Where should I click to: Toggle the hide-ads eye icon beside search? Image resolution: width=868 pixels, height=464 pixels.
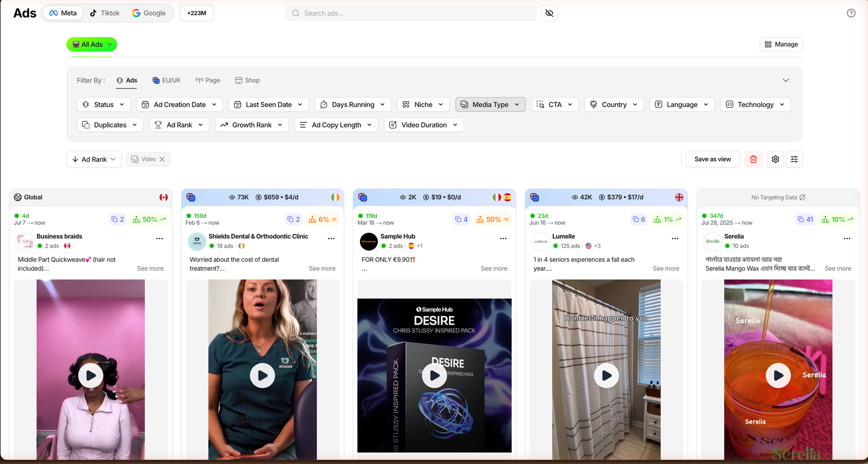(x=549, y=13)
